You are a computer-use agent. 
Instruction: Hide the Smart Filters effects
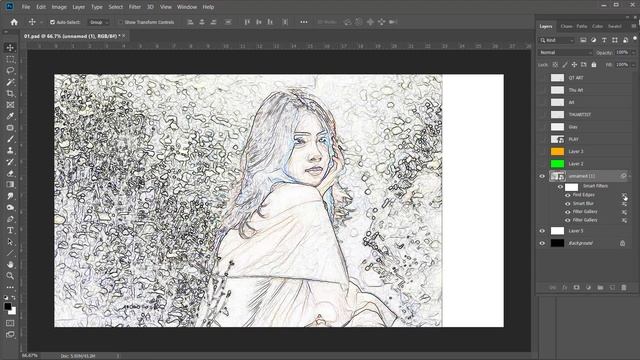560,187
